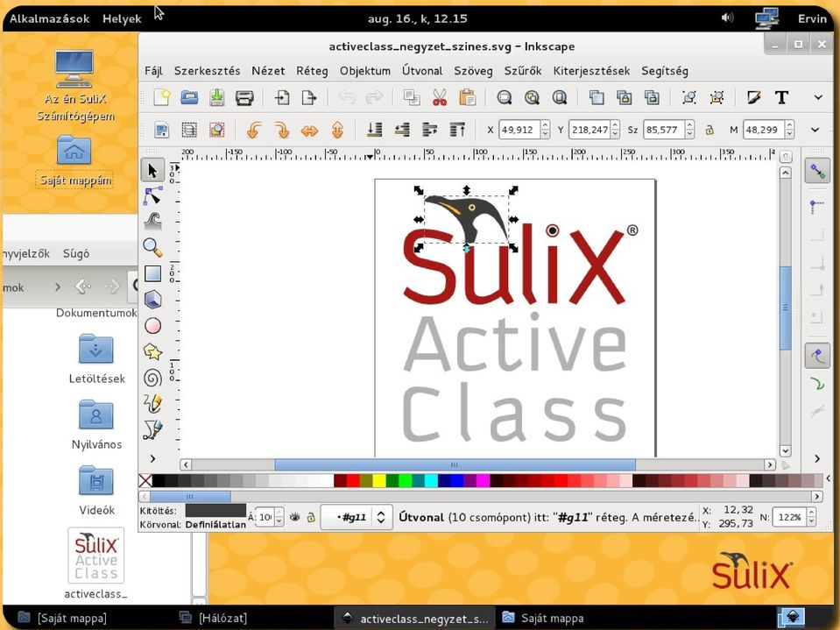
Task: Expand the toolbox overflow arrow
Action: [x=152, y=458]
